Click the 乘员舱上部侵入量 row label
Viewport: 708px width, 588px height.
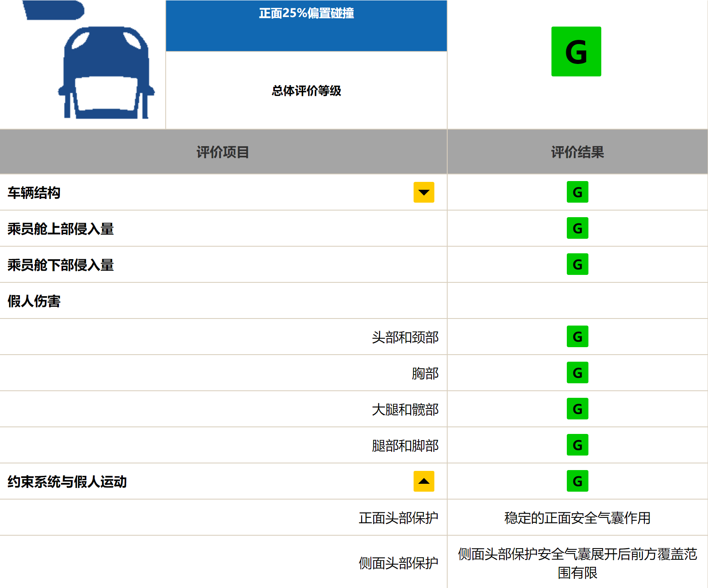(61, 229)
